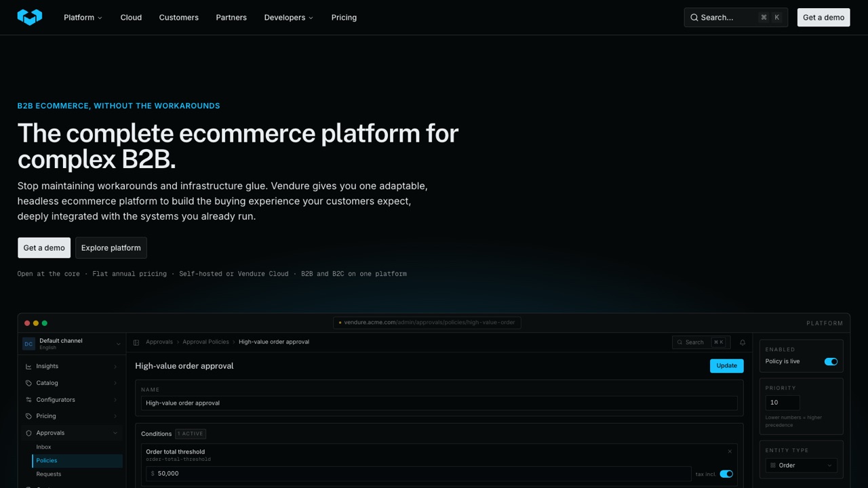The height and width of the screenshot is (488, 868).
Task: Open the Partners nav item
Action: 231,18
